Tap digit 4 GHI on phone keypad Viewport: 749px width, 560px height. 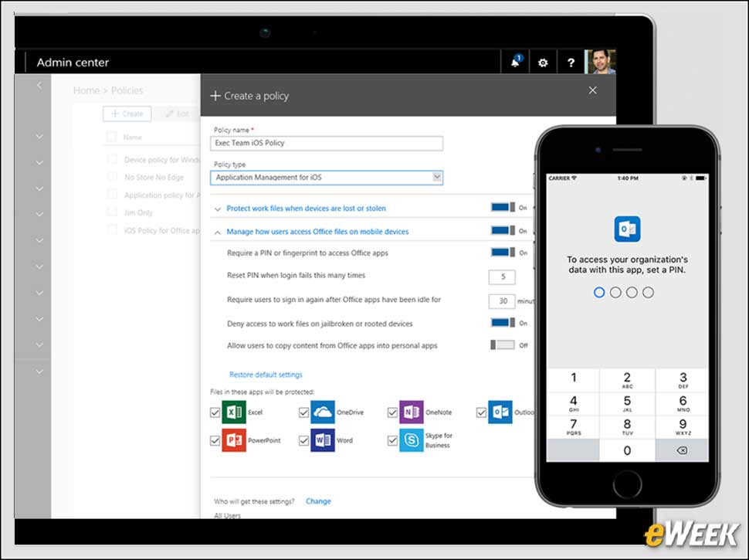pyautogui.click(x=573, y=403)
